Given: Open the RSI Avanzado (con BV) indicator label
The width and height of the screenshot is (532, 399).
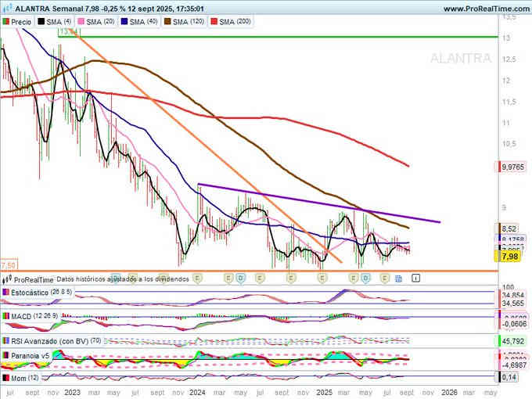Looking at the screenshot, I should coord(52,341).
